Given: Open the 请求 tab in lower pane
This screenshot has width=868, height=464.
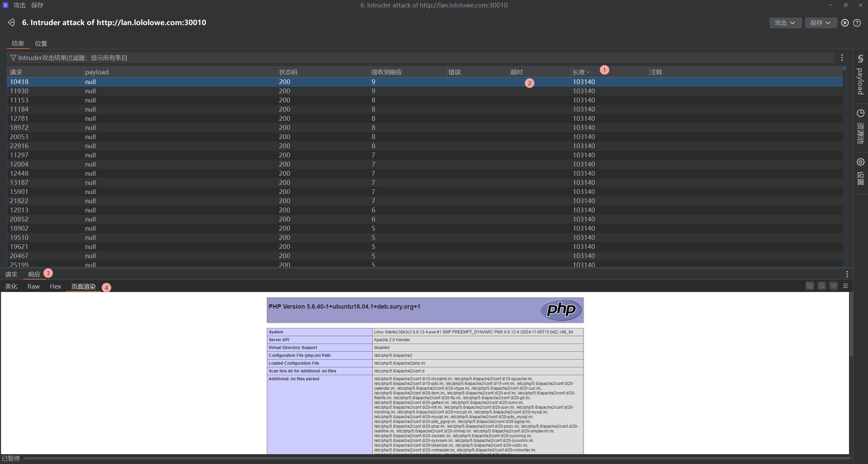Looking at the screenshot, I should point(11,274).
